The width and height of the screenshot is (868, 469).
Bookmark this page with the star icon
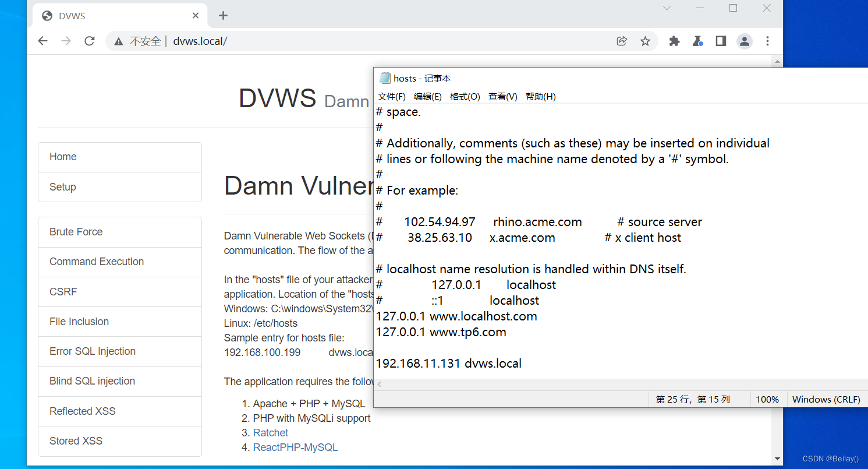point(645,41)
